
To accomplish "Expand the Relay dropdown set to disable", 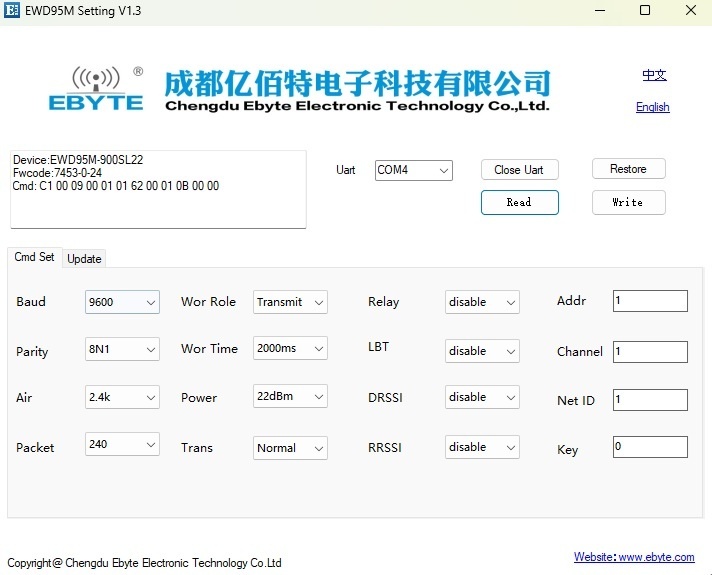I will [482, 302].
